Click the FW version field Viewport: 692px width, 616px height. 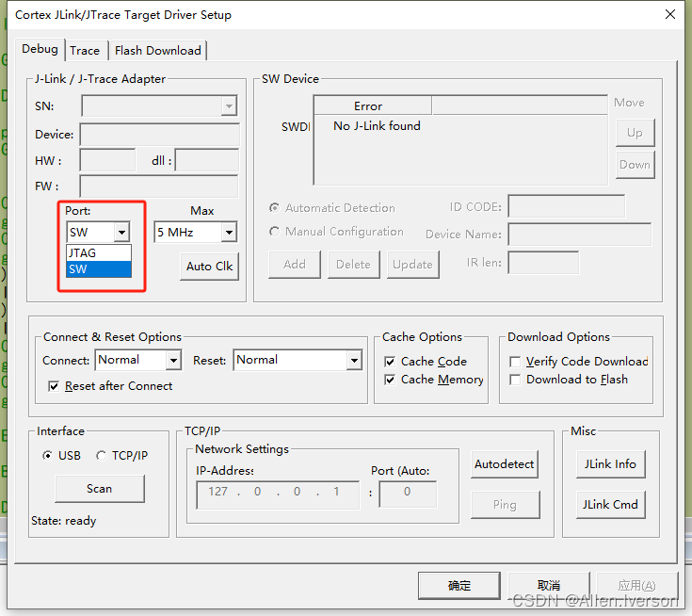[159, 186]
